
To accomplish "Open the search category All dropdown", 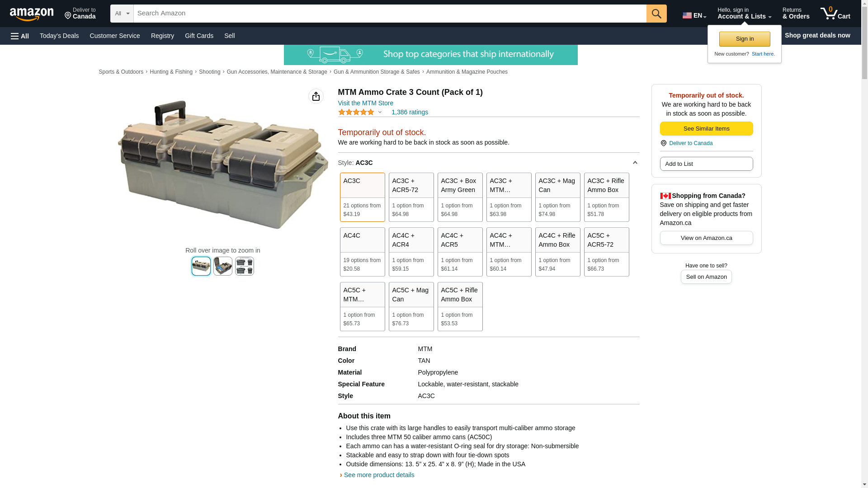I will (x=122, y=14).
